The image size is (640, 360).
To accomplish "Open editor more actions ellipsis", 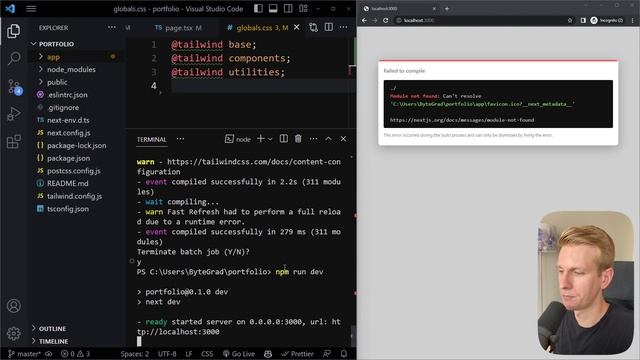I will (x=343, y=27).
